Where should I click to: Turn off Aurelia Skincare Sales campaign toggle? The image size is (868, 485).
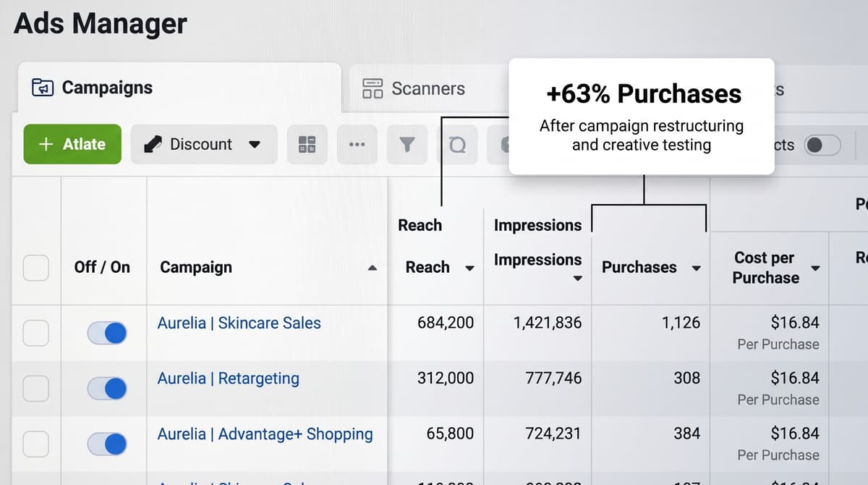click(x=107, y=333)
